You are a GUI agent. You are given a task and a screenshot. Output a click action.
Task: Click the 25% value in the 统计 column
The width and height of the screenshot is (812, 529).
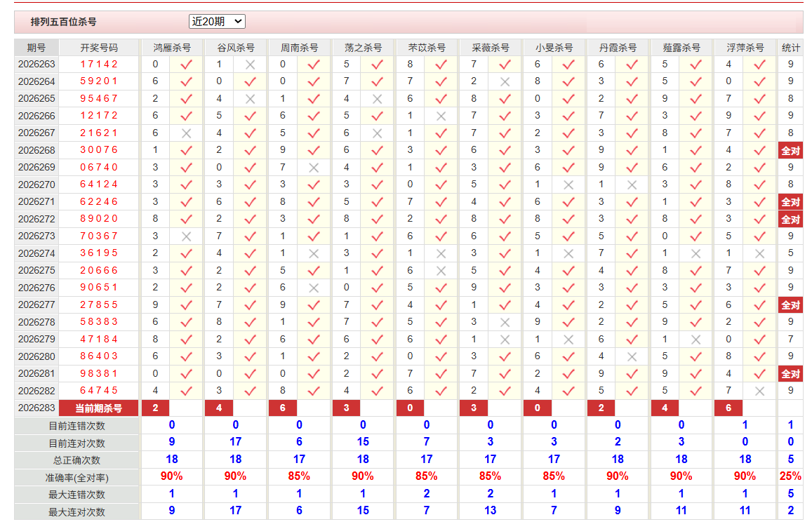tap(790, 476)
